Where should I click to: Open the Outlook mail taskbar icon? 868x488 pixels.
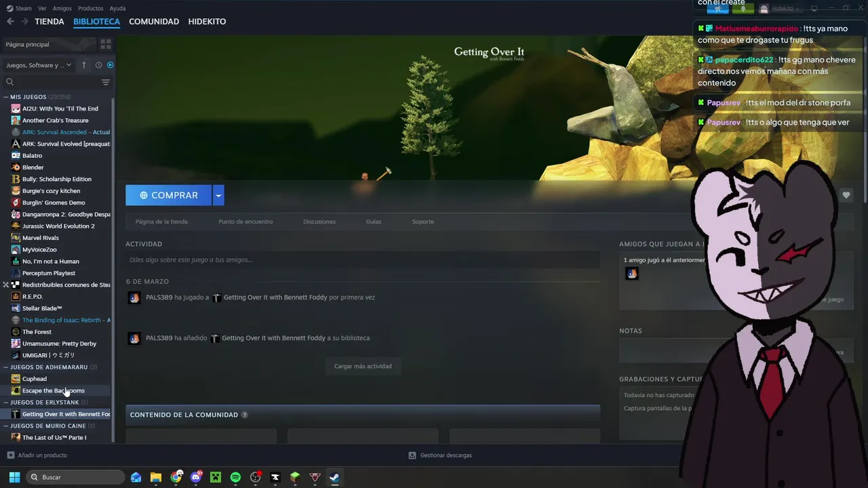click(x=136, y=477)
